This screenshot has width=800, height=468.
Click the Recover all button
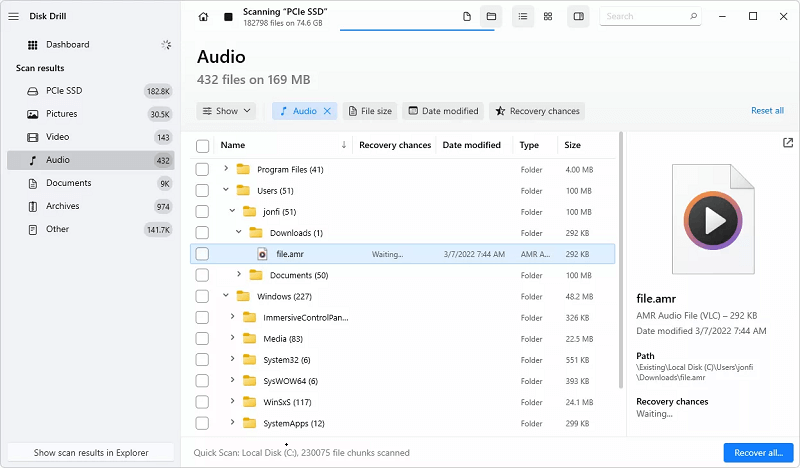point(758,453)
